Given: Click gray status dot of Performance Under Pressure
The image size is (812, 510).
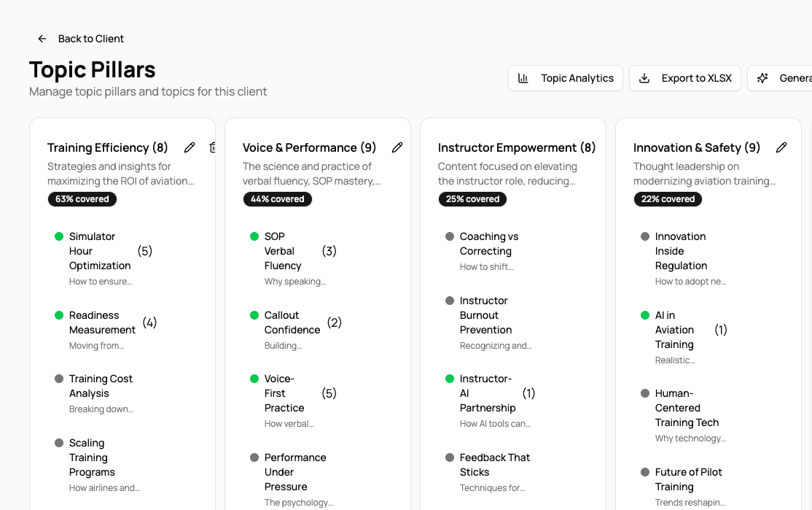Looking at the screenshot, I should click(x=254, y=457).
